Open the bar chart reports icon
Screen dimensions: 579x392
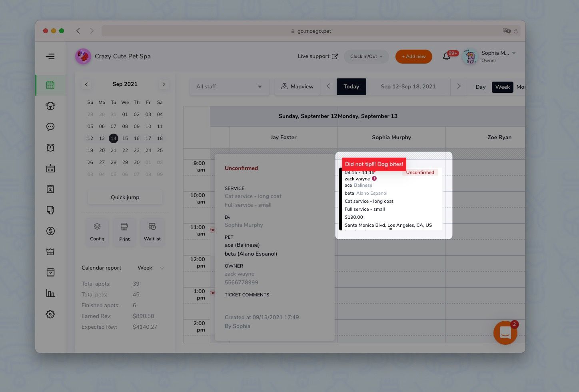tap(50, 293)
